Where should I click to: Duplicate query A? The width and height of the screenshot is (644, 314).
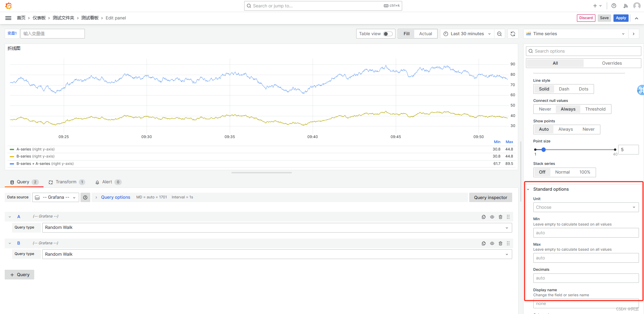click(x=484, y=217)
